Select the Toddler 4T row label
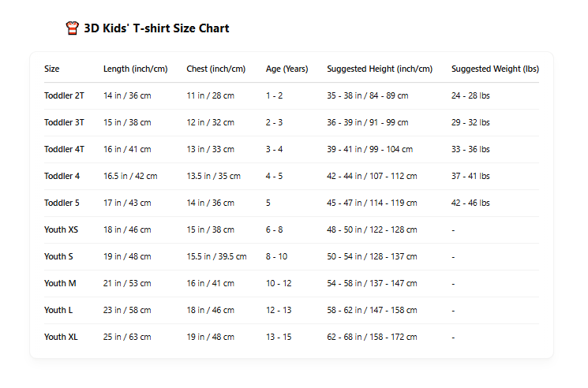 click(64, 149)
